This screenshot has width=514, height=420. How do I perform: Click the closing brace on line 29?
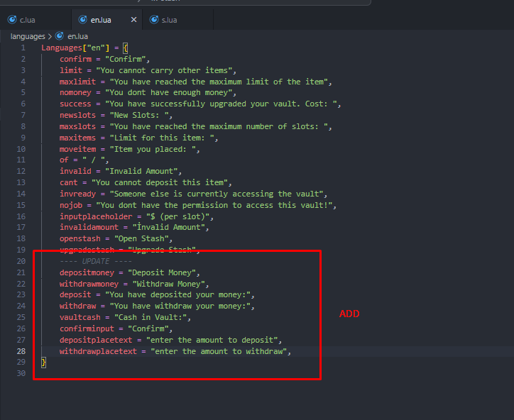tap(43, 363)
